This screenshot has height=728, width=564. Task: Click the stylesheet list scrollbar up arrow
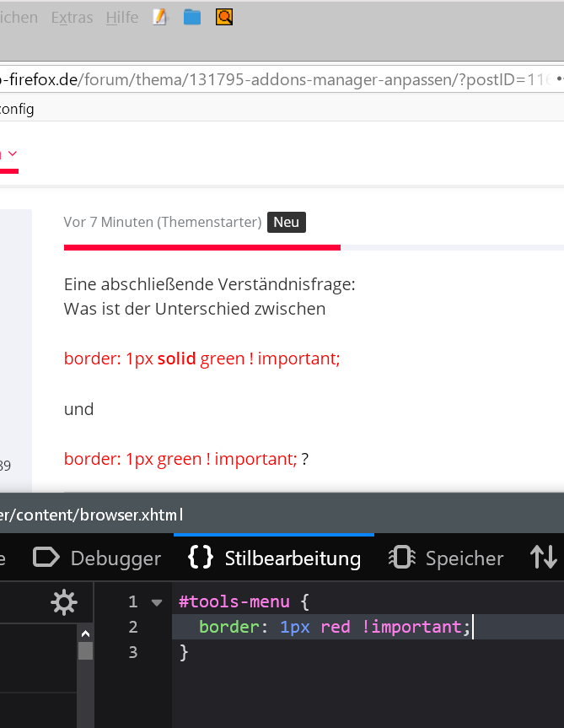(85, 633)
